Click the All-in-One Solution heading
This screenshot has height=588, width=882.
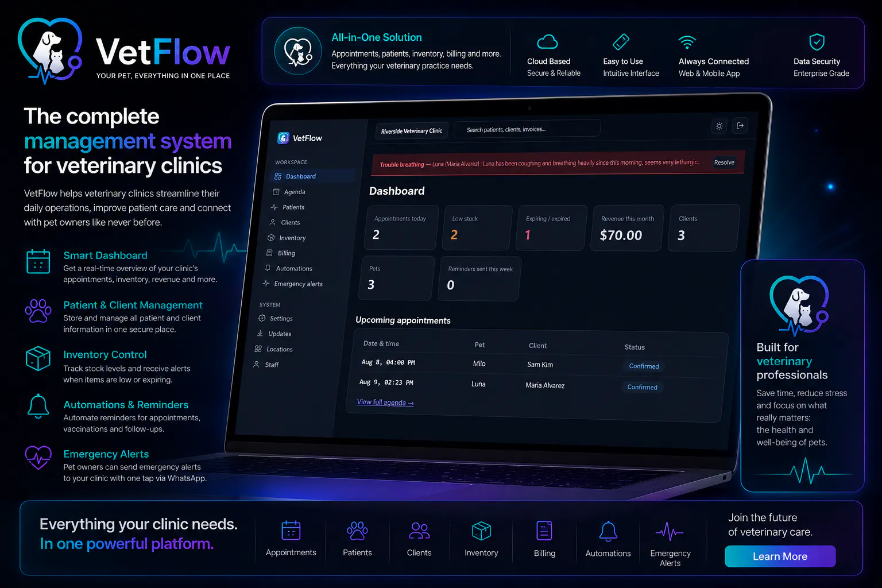tap(377, 37)
